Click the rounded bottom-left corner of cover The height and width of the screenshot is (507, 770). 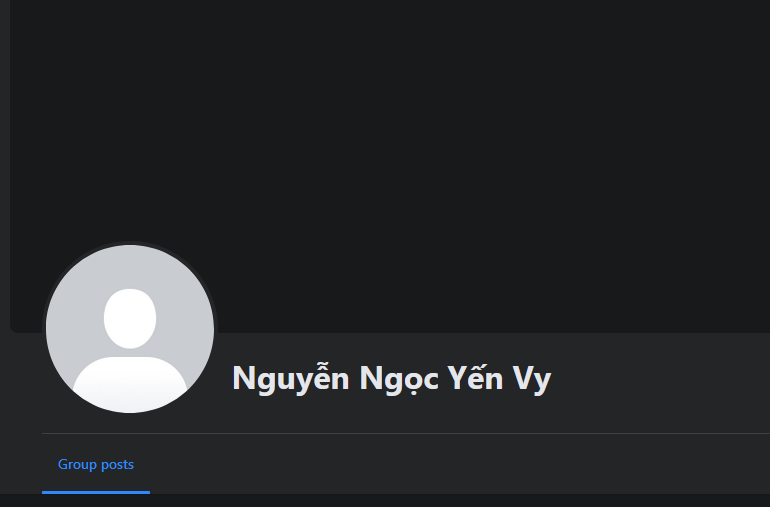[x=15, y=328]
